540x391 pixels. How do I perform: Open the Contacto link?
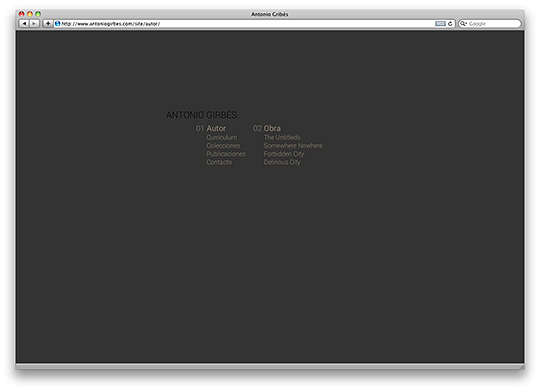coord(219,162)
